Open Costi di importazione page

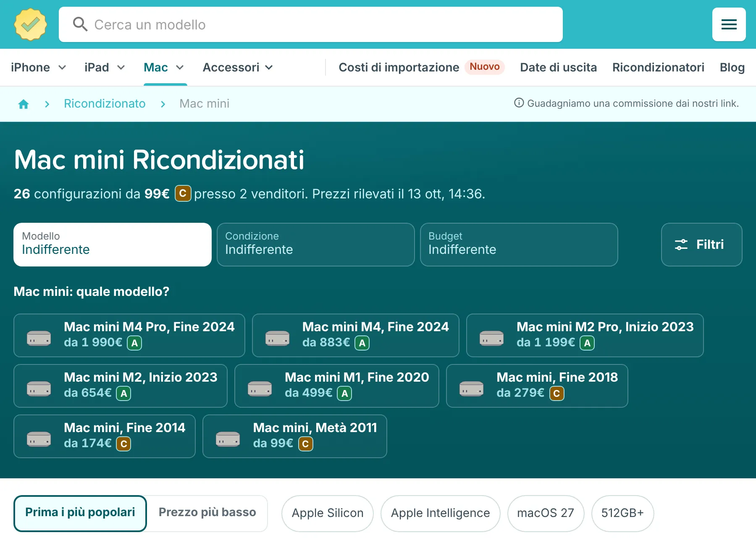399,67
